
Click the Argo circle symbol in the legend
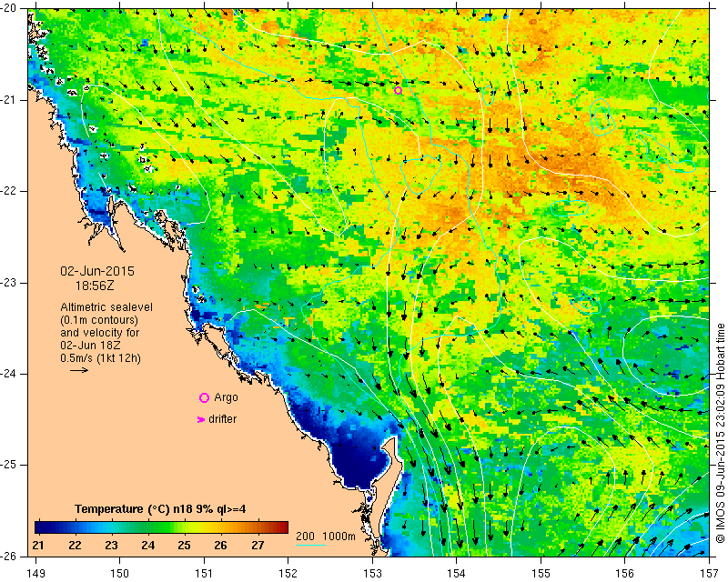[x=204, y=397]
